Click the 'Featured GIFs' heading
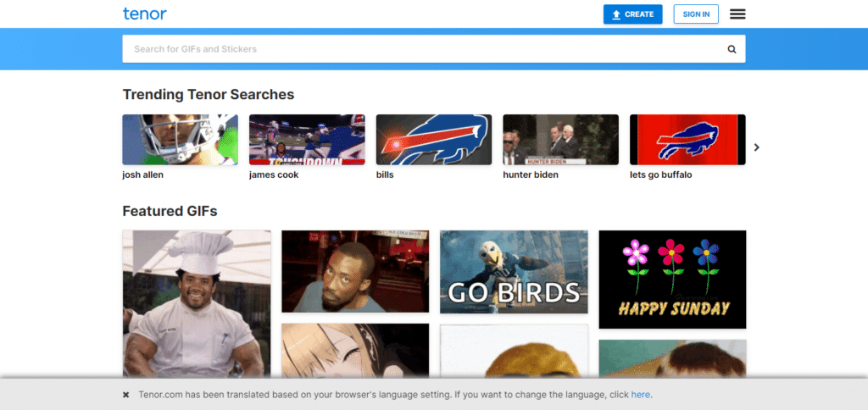Screen dimensions: 868x410 pyautogui.click(x=170, y=212)
